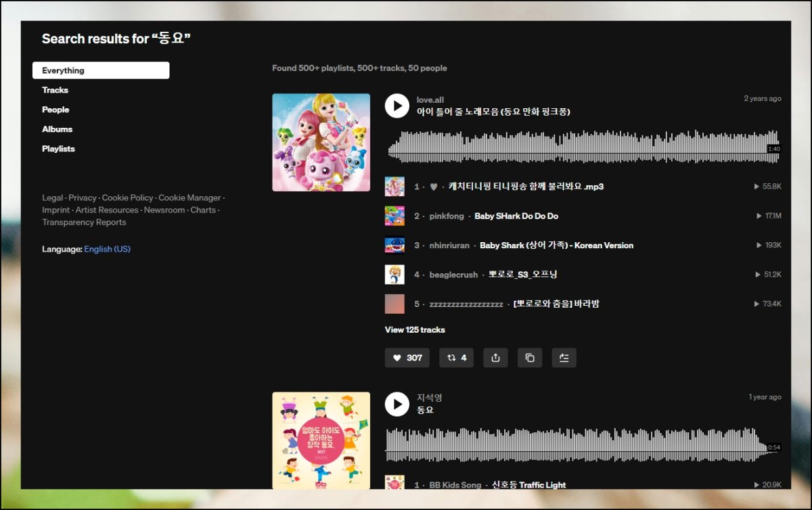
Task: Open the 동요 playlist title link
Action: click(x=425, y=410)
